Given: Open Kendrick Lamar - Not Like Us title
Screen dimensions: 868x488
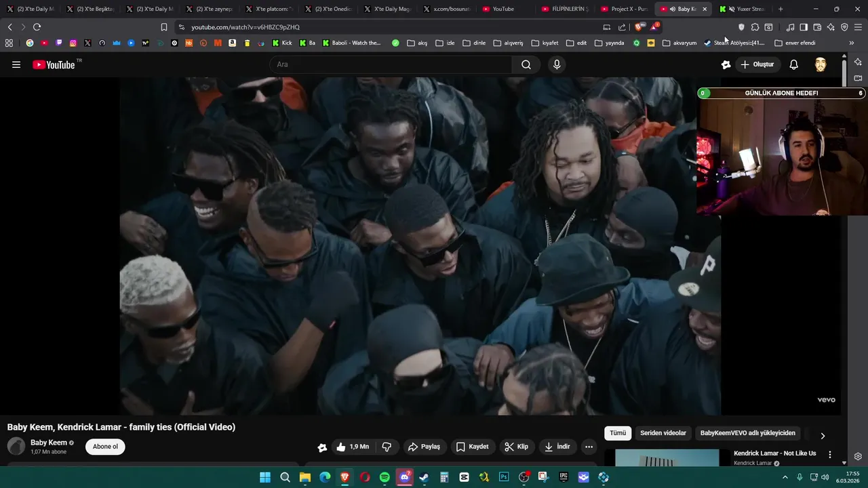Looking at the screenshot, I should [x=774, y=453].
